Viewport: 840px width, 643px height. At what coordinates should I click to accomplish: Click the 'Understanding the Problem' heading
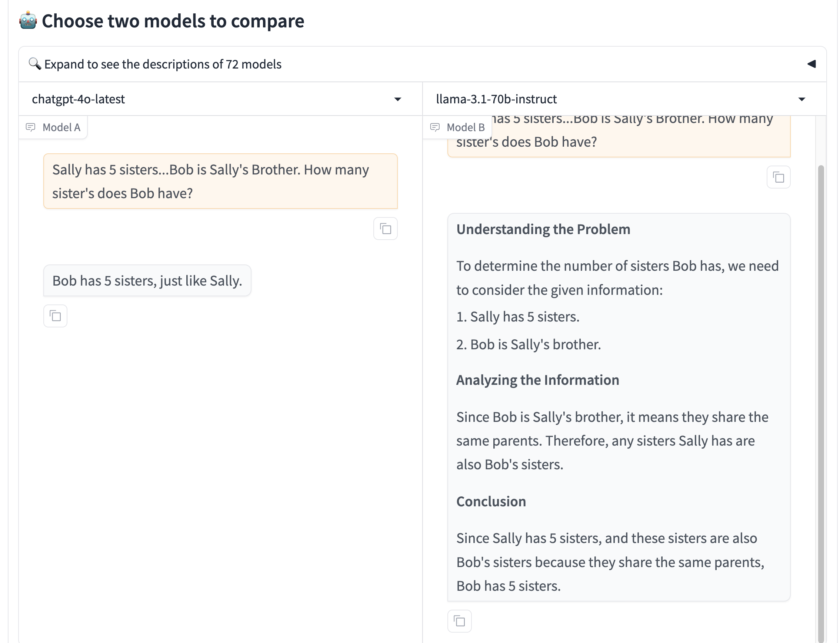543,229
